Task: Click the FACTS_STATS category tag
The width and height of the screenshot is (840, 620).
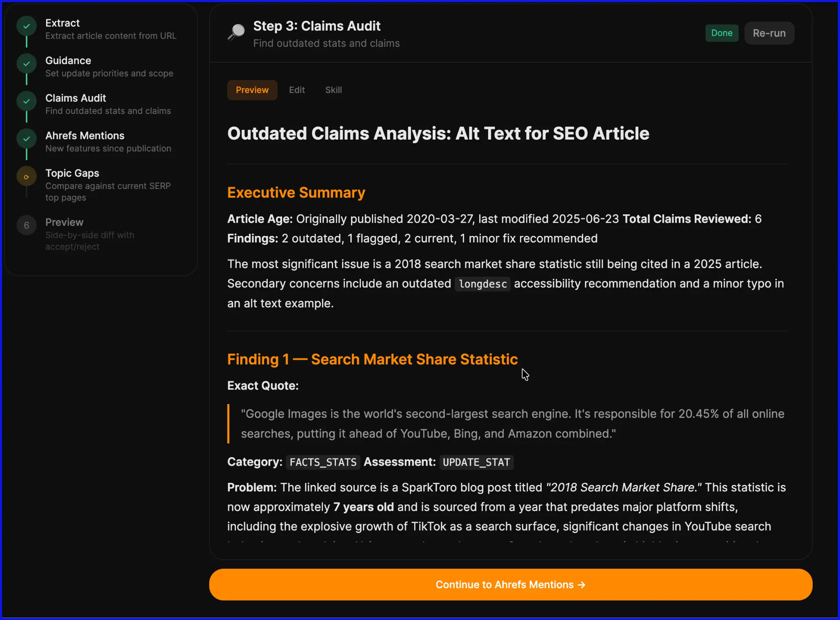Action: (x=323, y=462)
